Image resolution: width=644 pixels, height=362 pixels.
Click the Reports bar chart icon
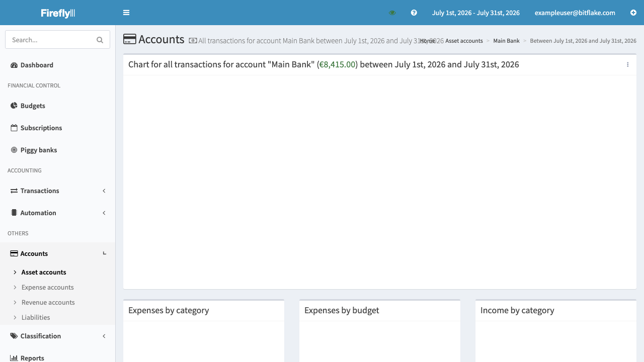14,358
